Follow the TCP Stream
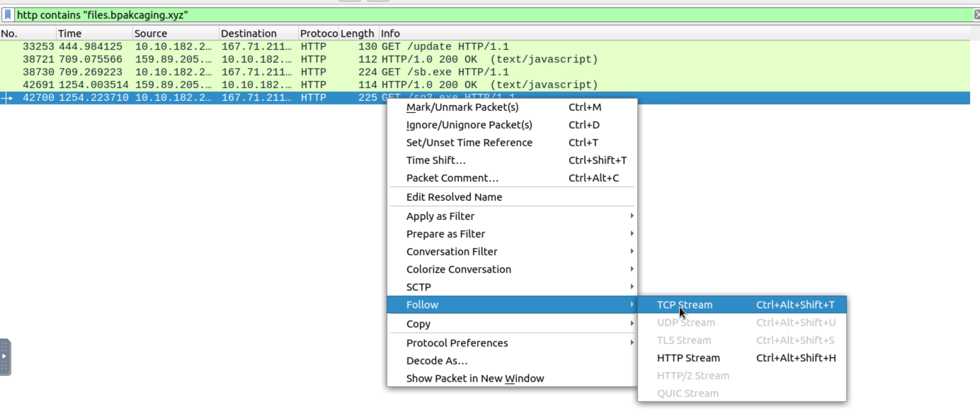The height and width of the screenshot is (417, 980). click(x=742, y=305)
